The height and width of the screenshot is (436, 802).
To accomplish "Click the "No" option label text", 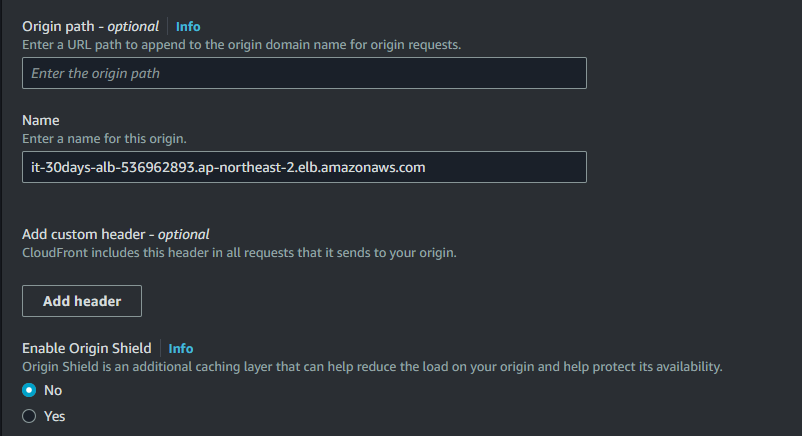I will [x=53, y=390].
